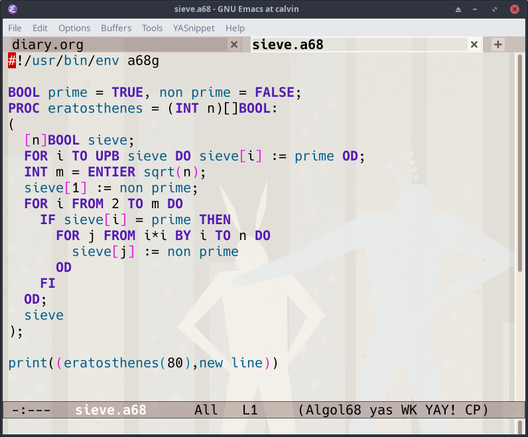Add a new tab with plus button
Image resolution: width=528 pixels, height=437 pixels.
(498, 44)
